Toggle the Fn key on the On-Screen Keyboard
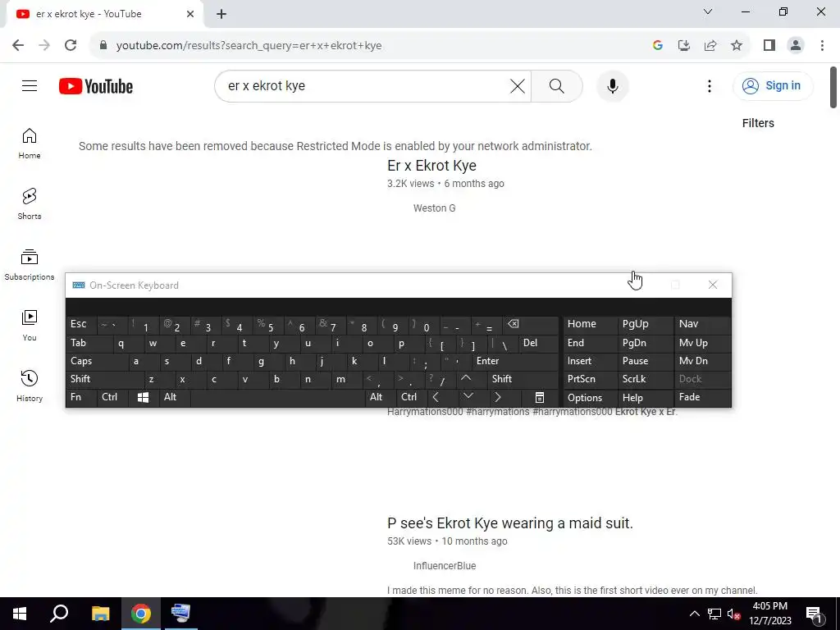This screenshot has height=630, width=840. click(81, 398)
